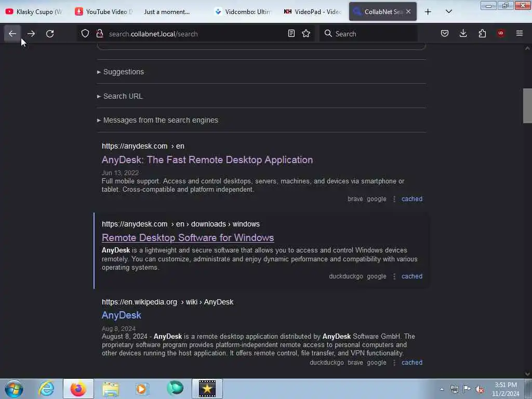
Task: Open AnyDesk: The Fast Remote Desktop Application
Action: point(207,160)
